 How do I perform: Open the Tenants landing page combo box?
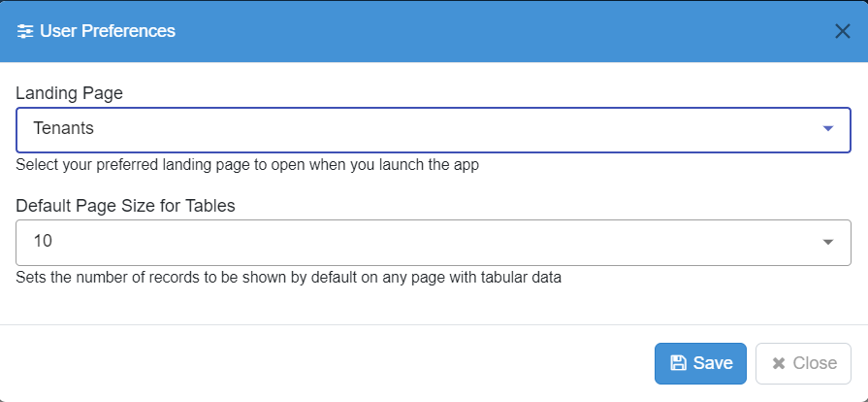(x=434, y=130)
